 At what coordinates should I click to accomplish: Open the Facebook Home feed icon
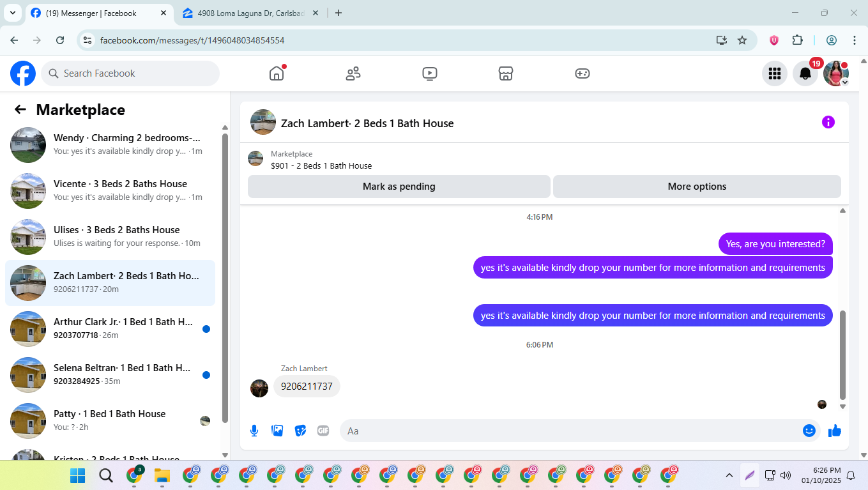[x=277, y=73]
